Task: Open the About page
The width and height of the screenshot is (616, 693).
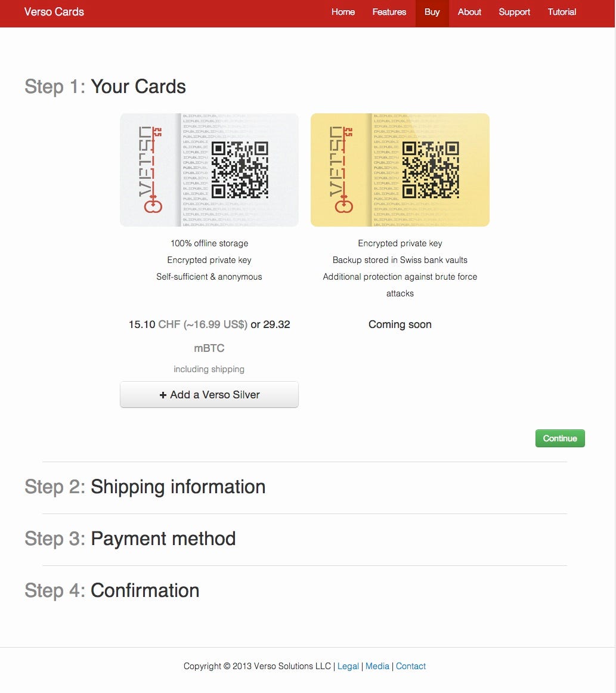Action: [x=469, y=12]
